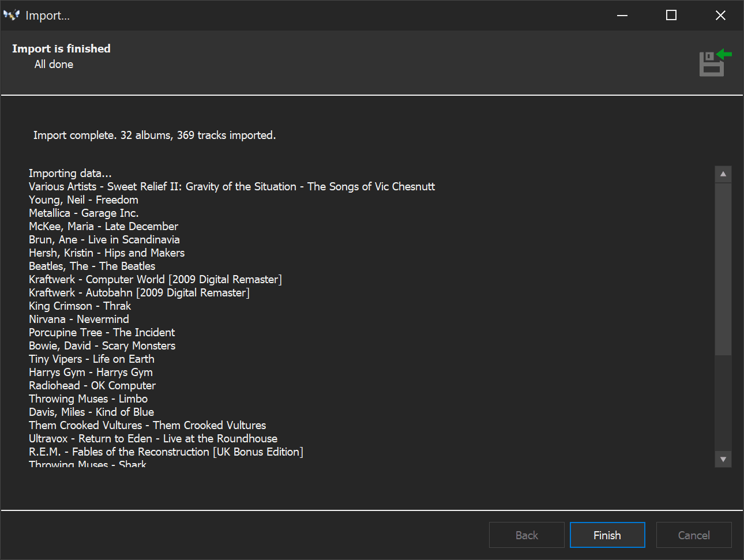744x560 pixels.
Task: Click the greyed-out Cancel button
Action: click(693, 535)
